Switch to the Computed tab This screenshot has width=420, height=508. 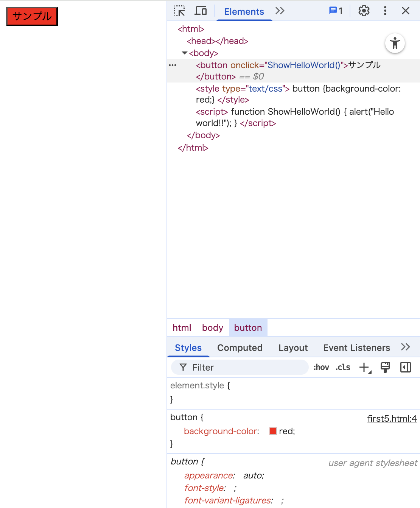point(240,348)
